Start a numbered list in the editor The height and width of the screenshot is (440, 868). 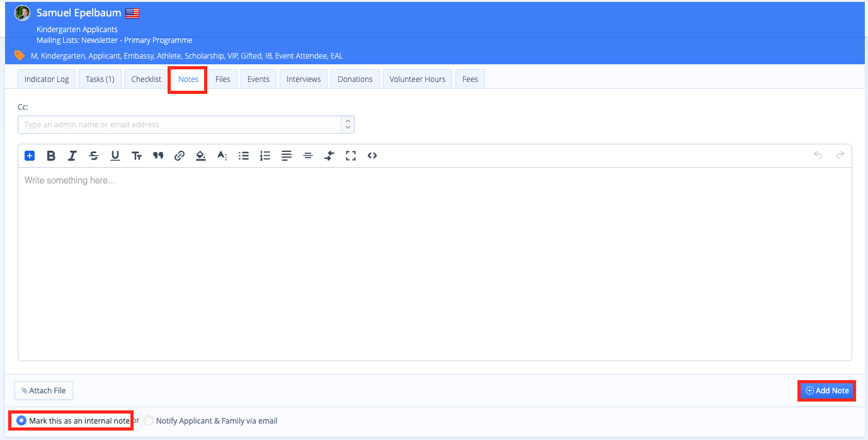265,156
